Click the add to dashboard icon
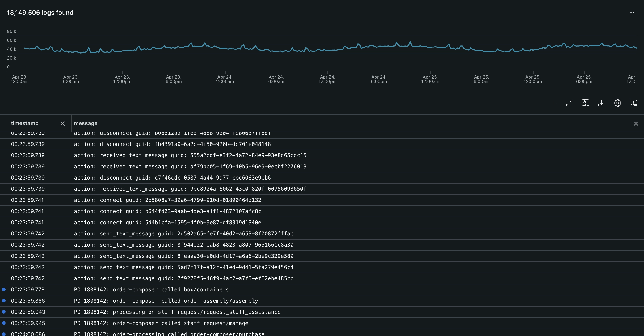The height and width of the screenshot is (336, 644). [x=585, y=103]
